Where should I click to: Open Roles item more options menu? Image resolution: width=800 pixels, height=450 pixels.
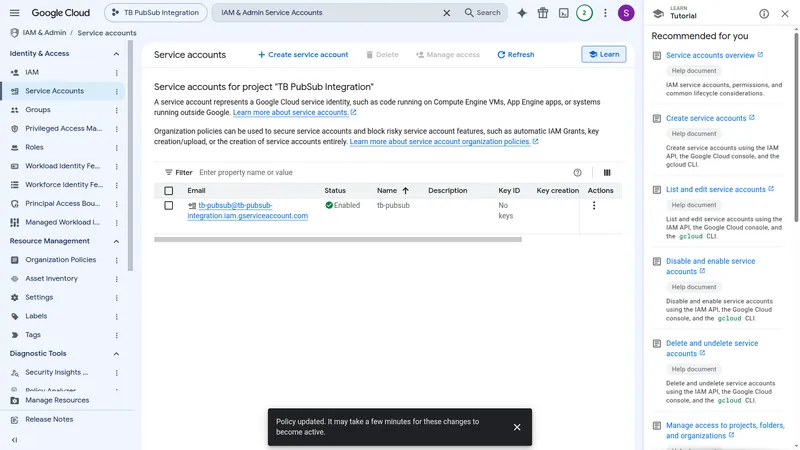(116, 148)
